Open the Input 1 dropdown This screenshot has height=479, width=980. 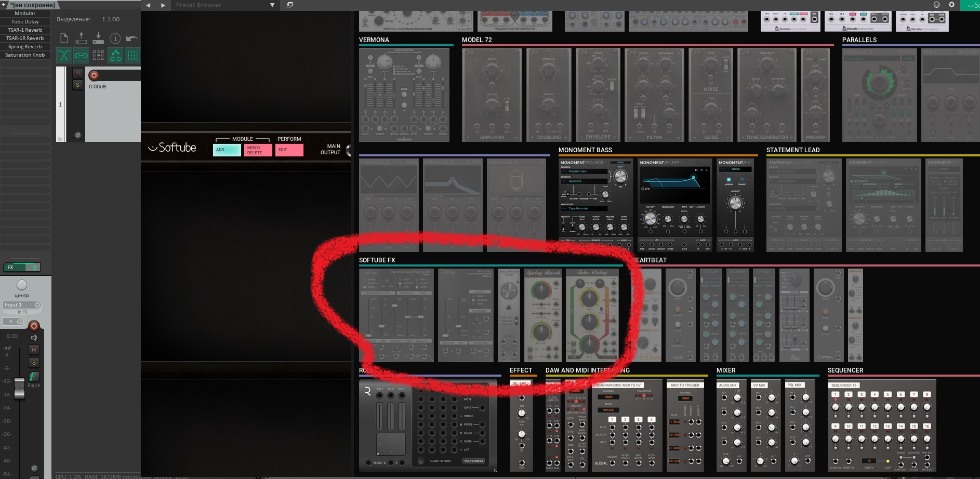(x=22, y=305)
